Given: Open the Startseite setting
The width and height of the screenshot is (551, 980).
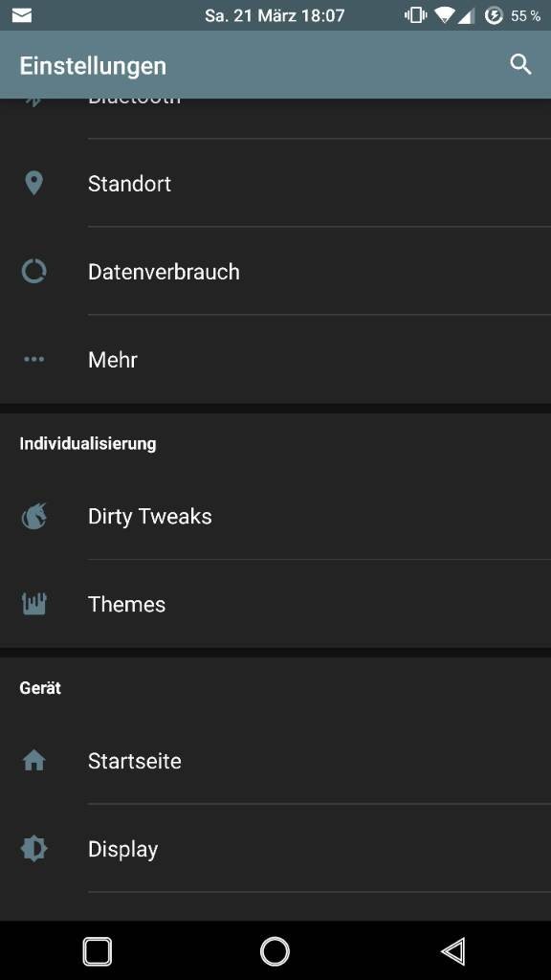Looking at the screenshot, I should [x=275, y=761].
